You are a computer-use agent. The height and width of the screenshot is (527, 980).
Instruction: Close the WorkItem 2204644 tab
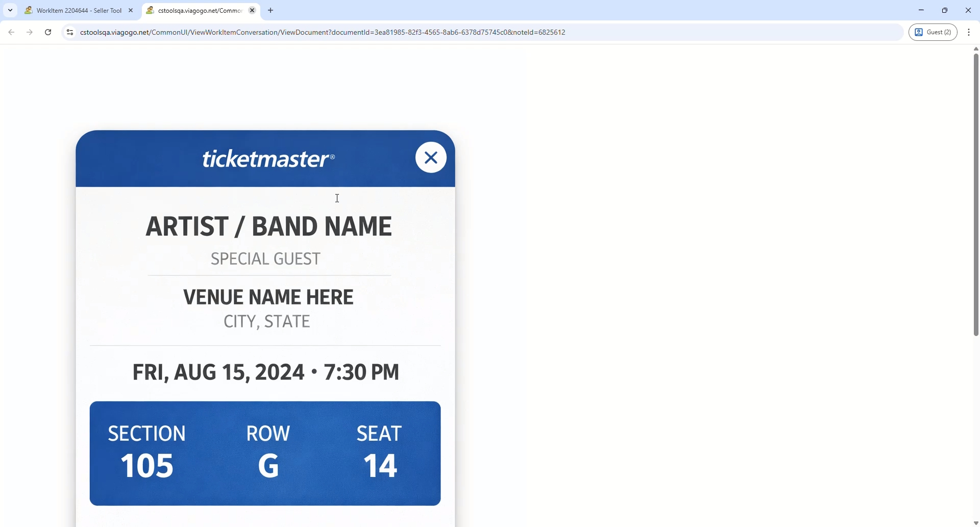point(131,11)
